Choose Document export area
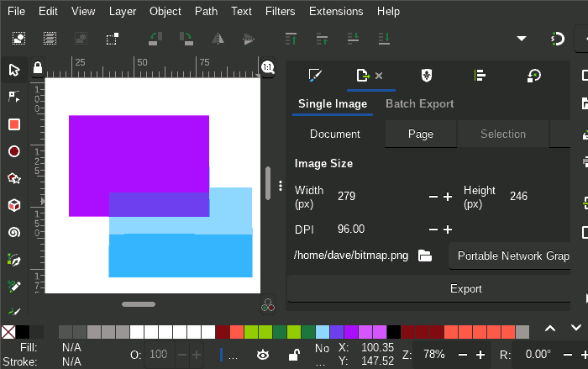The width and height of the screenshot is (588, 369). point(335,134)
